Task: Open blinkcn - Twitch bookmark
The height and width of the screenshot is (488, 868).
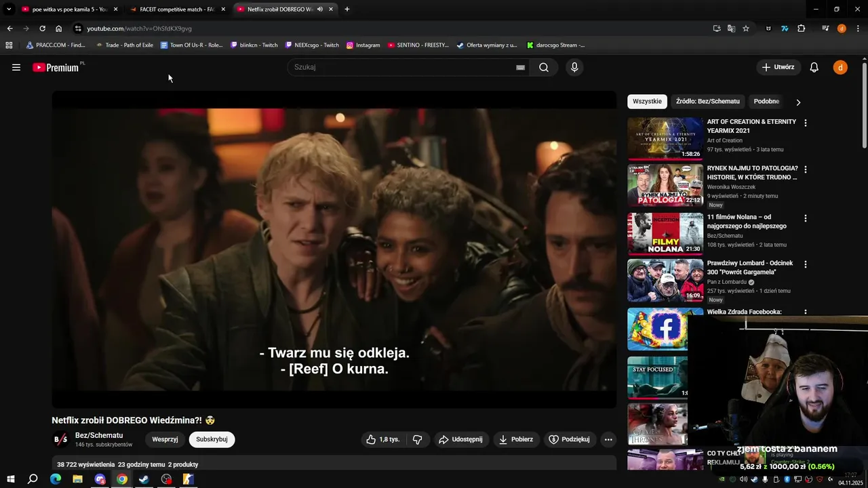Action: [254, 45]
